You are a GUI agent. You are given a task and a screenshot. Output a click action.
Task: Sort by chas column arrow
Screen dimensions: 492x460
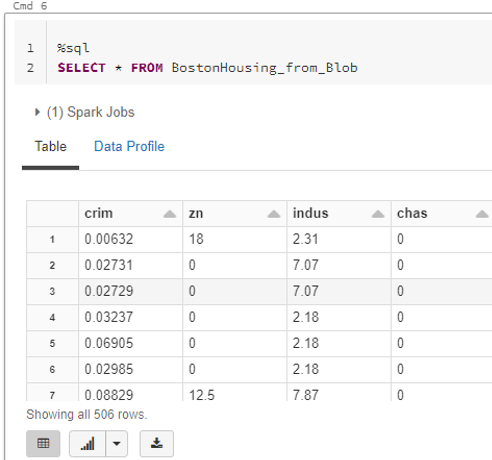[482, 214]
